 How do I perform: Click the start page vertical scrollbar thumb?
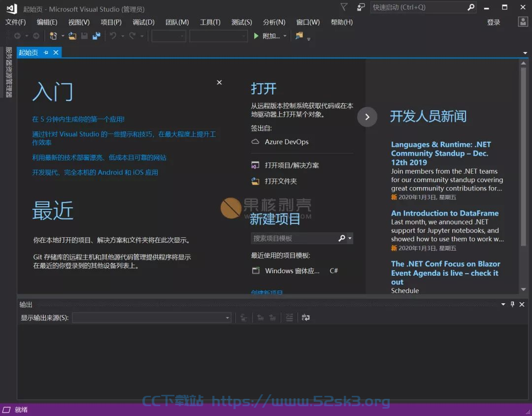click(x=523, y=156)
